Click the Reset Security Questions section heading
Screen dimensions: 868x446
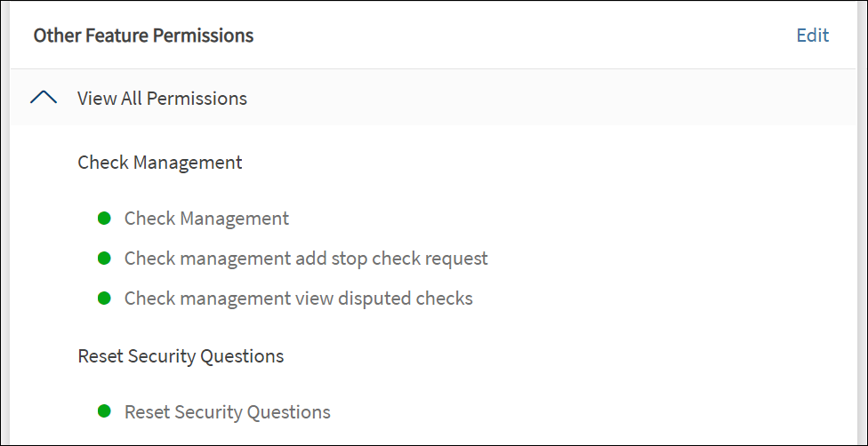(181, 356)
